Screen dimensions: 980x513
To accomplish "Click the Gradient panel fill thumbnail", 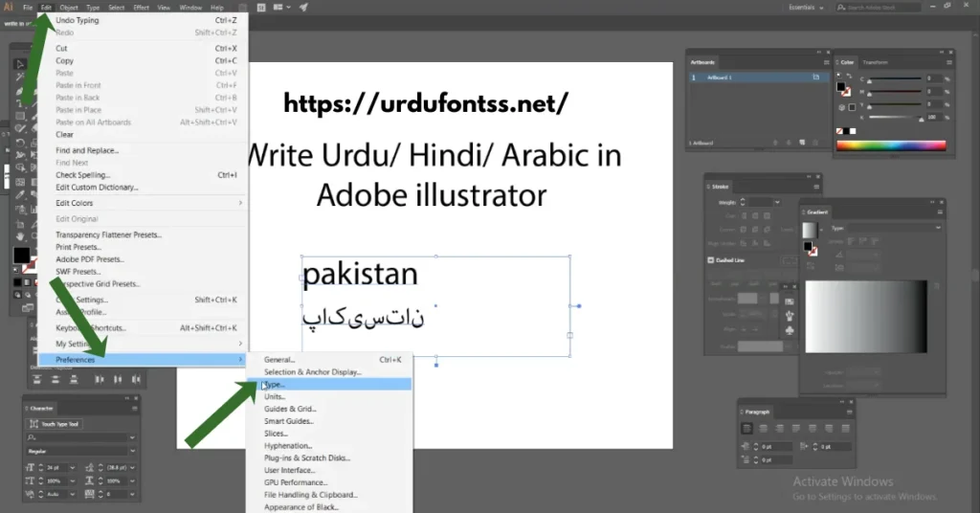I will (x=810, y=230).
